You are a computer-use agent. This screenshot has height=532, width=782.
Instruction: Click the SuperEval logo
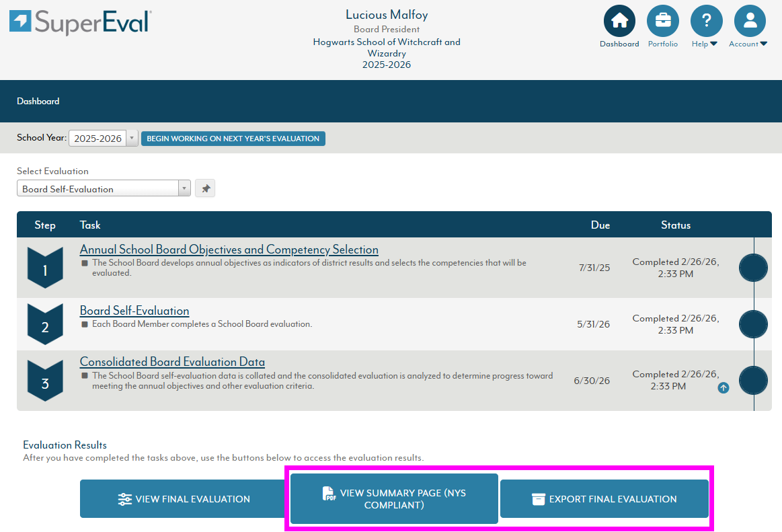[x=81, y=22]
